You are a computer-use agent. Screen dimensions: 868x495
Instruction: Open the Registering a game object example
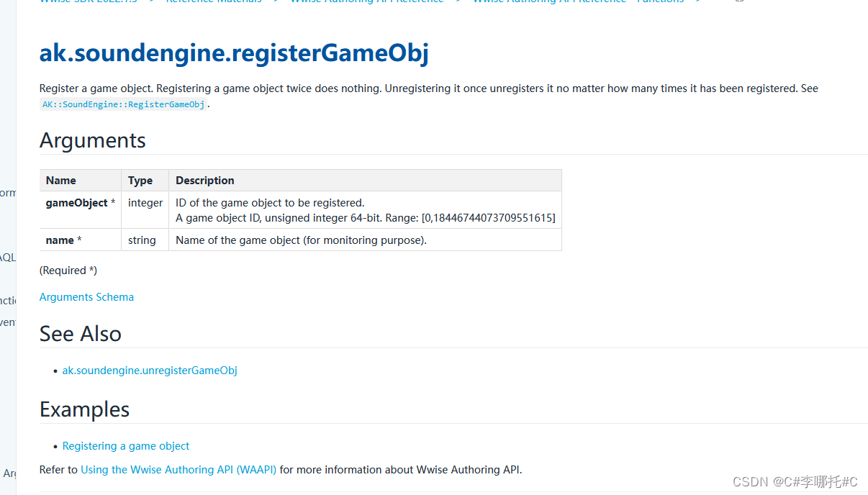click(126, 446)
